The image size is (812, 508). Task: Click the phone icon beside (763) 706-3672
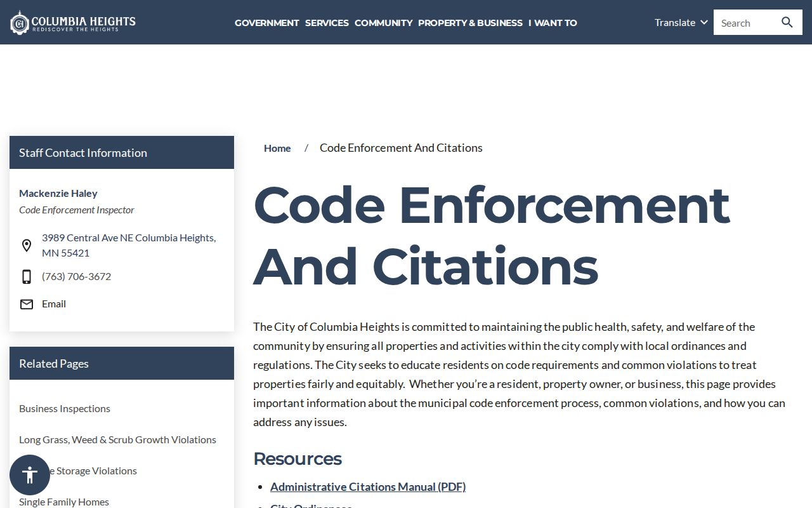[27, 277]
